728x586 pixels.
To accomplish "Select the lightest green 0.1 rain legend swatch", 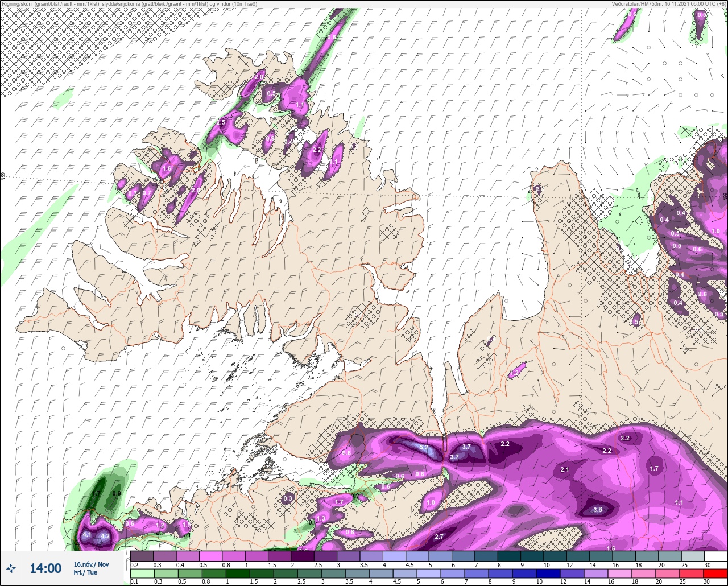I will click(141, 573).
